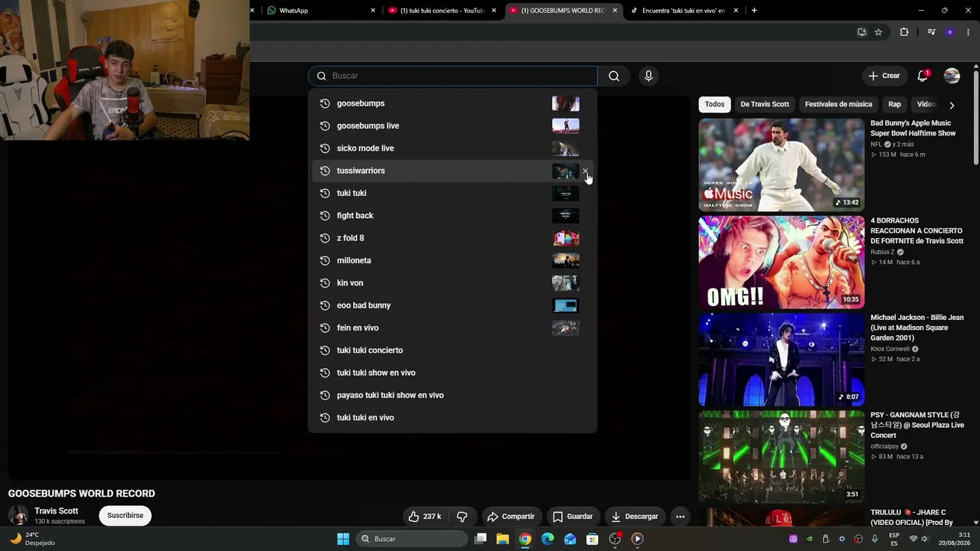Click the Compartir button
This screenshot has width=980, height=551.
(x=511, y=517)
